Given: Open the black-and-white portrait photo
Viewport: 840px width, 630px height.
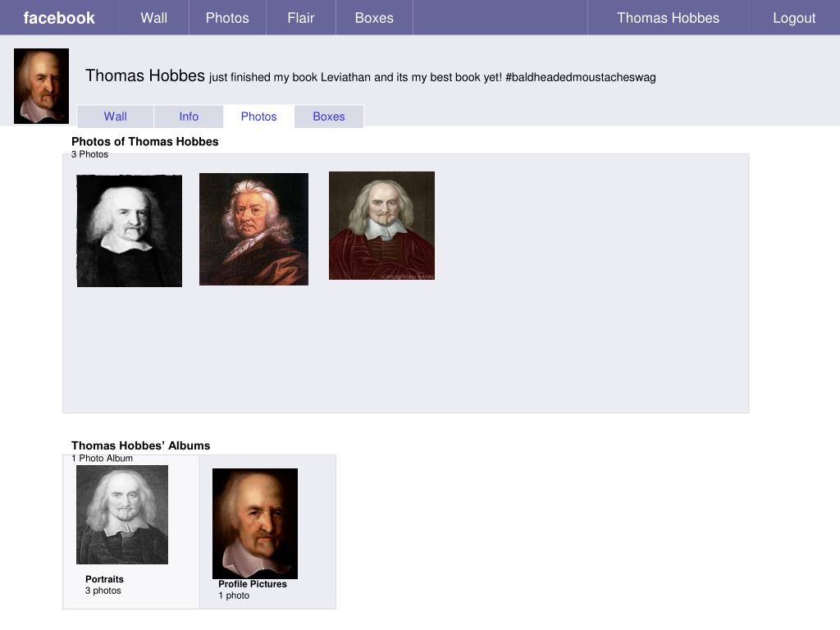Looking at the screenshot, I should [130, 231].
